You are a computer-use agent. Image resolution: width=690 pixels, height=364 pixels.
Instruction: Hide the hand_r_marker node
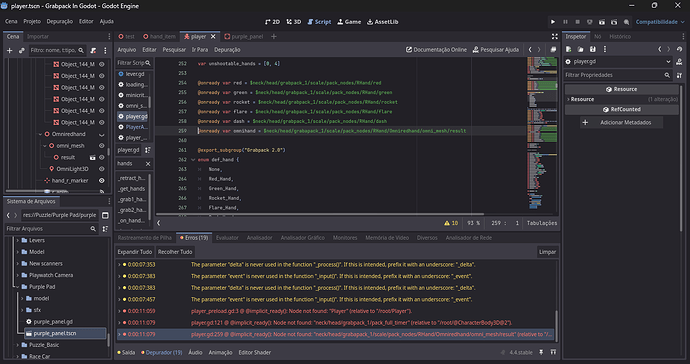point(102,180)
